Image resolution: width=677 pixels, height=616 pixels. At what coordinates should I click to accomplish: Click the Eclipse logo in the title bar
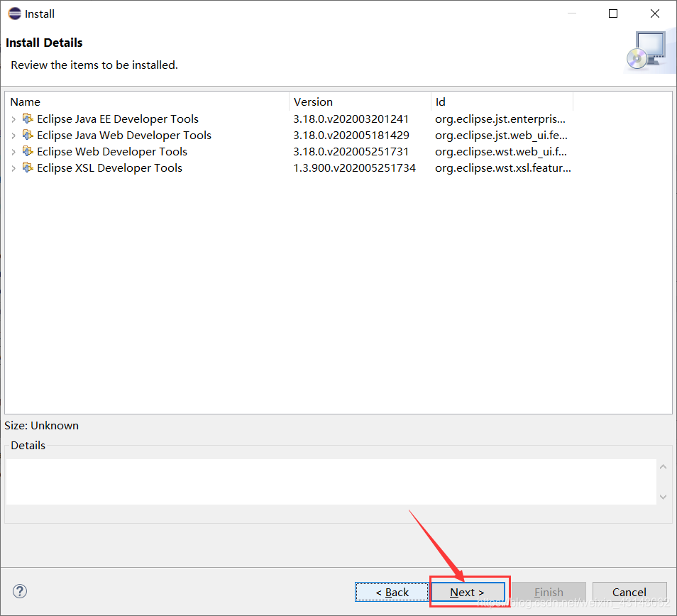[14, 13]
